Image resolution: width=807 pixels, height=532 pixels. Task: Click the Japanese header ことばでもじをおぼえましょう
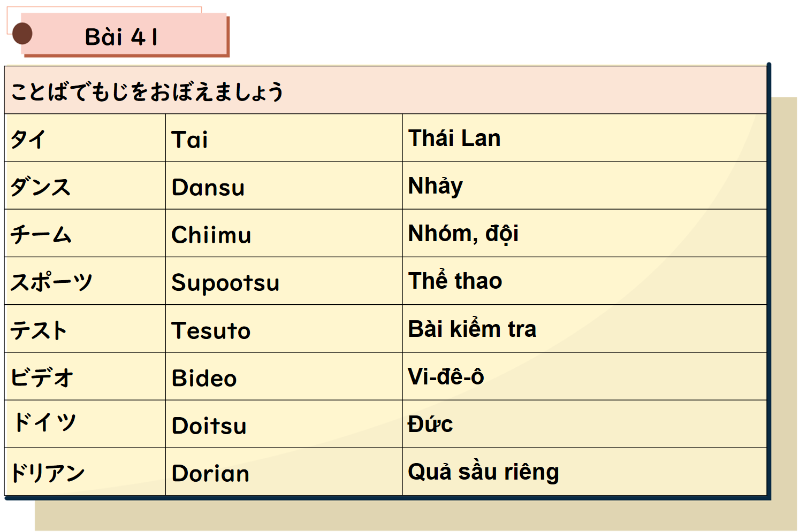(x=147, y=91)
